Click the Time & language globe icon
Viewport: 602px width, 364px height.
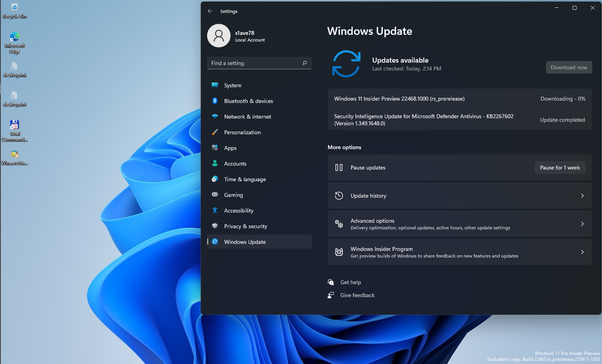[x=215, y=179]
